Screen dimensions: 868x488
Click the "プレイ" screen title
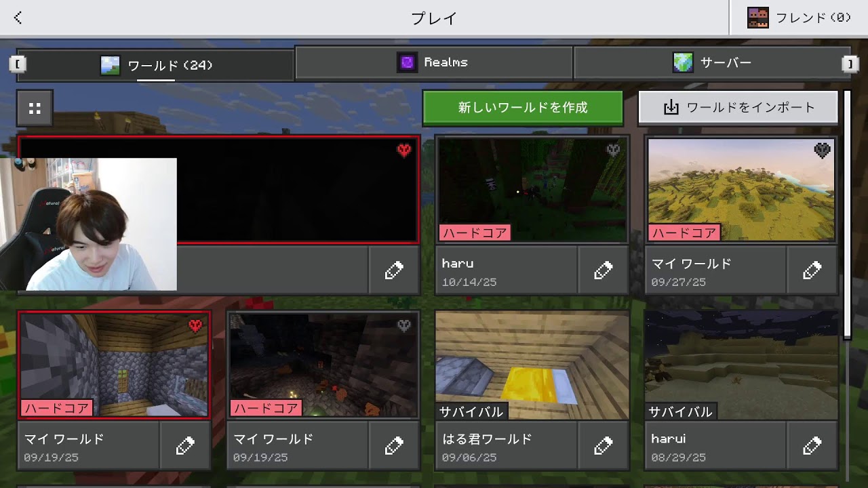(x=434, y=18)
